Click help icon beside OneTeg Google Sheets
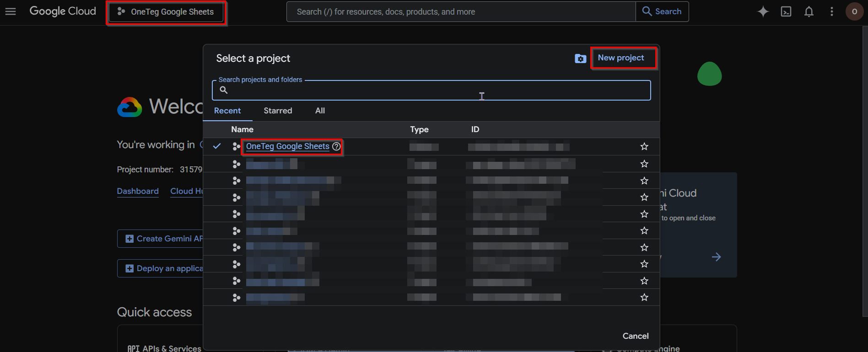 (x=336, y=146)
